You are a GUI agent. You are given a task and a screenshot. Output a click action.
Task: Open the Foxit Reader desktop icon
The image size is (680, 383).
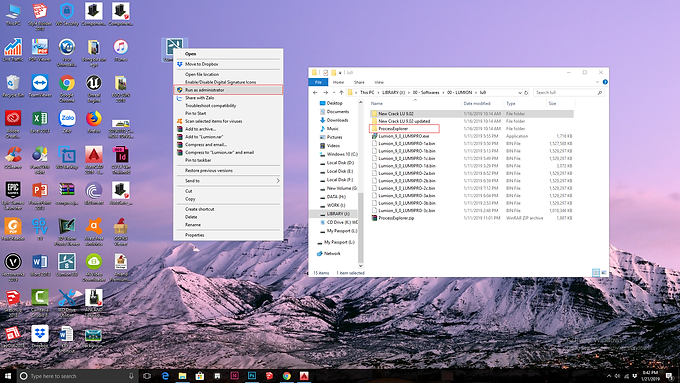click(x=13, y=229)
